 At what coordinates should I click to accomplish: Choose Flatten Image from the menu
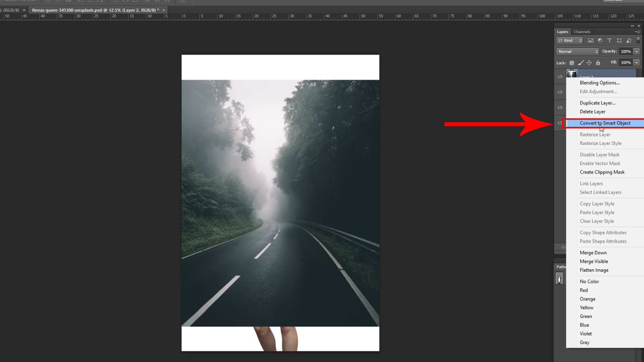point(594,270)
